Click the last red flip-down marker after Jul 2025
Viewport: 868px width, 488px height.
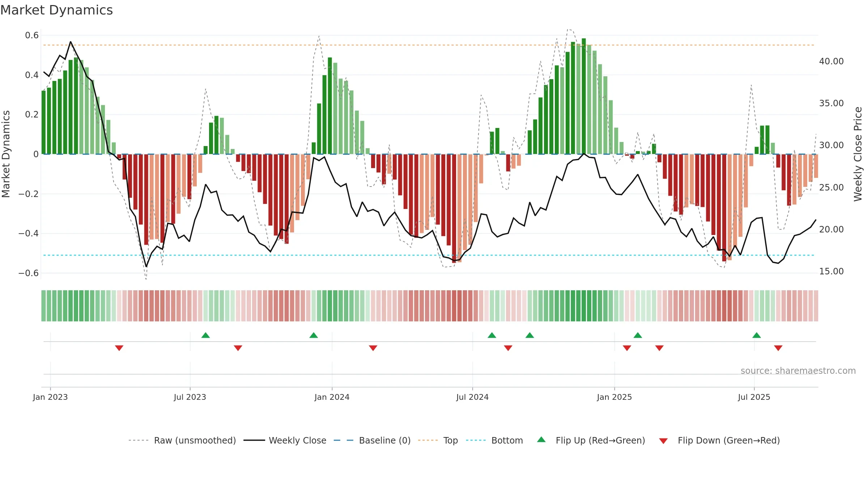[x=778, y=348]
